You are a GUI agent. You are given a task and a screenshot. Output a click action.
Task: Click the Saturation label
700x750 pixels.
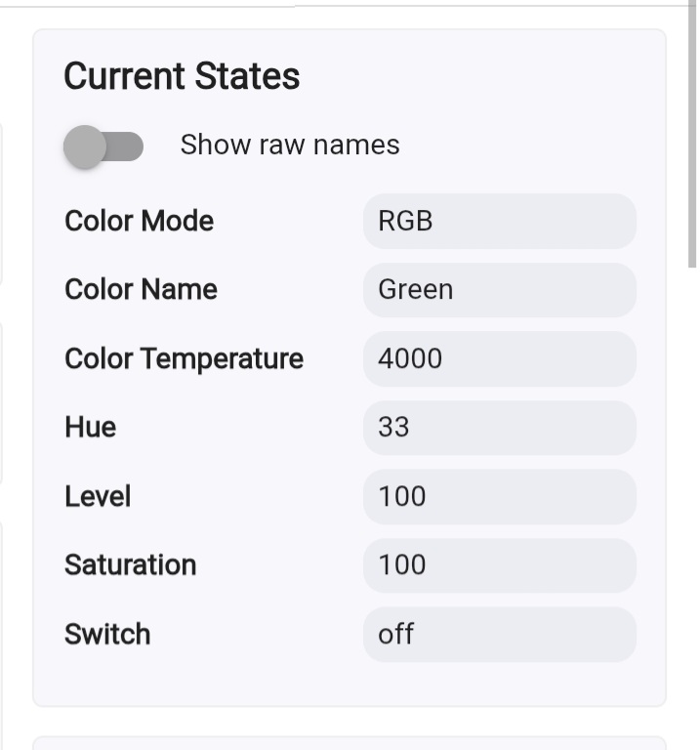(130, 564)
